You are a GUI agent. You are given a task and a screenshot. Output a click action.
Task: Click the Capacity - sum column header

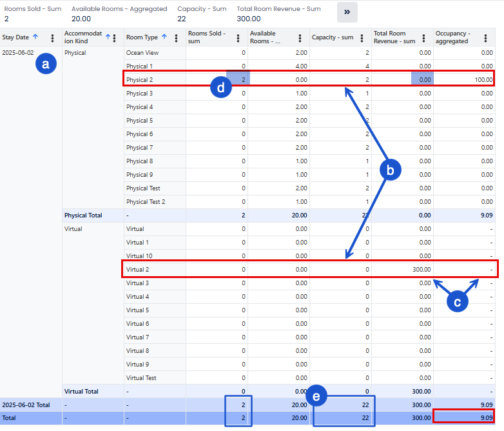click(333, 37)
